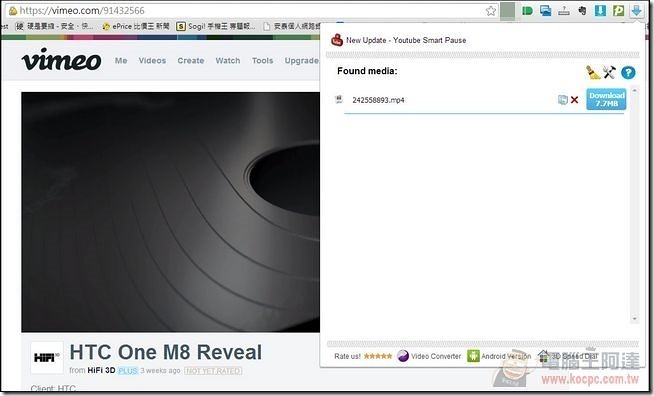
Task: Rate the extension with the five stars
Action: pyautogui.click(x=378, y=356)
